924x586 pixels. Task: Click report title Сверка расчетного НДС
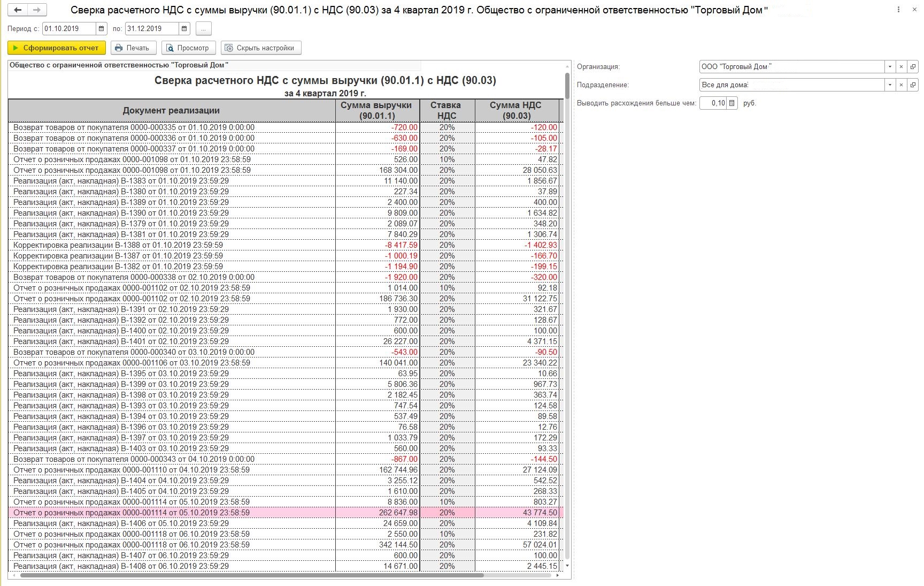pyautogui.click(x=325, y=80)
